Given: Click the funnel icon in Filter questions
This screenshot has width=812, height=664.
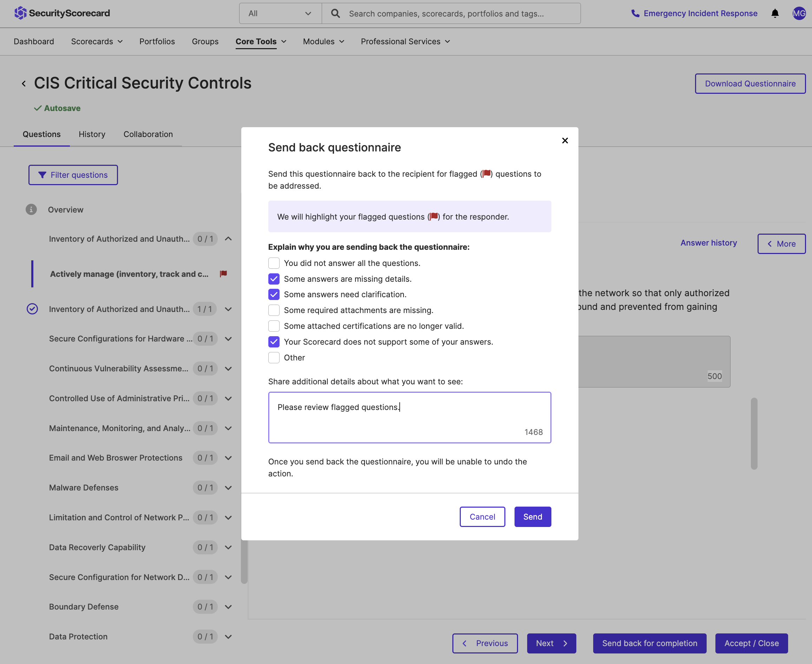Looking at the screenshot, I should [x=42, y=175].
